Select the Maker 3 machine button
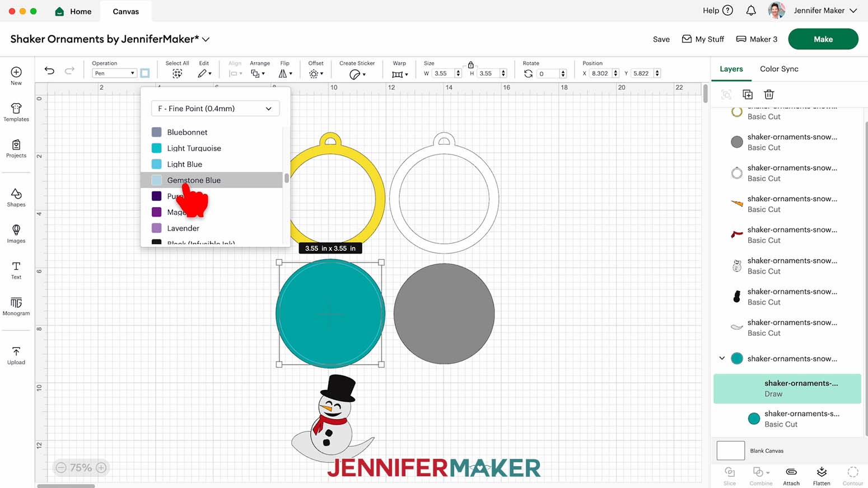Image resolution: width=868 pixels, height=488 pixels. (757, 39)
